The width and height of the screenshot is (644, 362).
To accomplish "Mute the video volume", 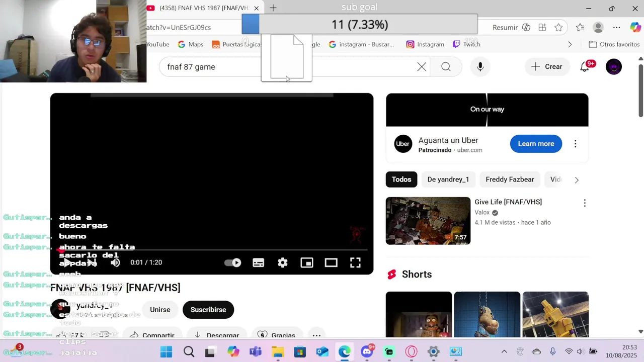I will click(x=115, y=262).
